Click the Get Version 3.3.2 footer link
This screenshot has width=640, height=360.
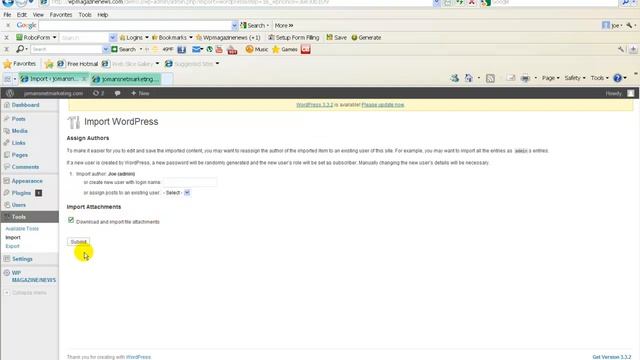[x=611, y=357]
